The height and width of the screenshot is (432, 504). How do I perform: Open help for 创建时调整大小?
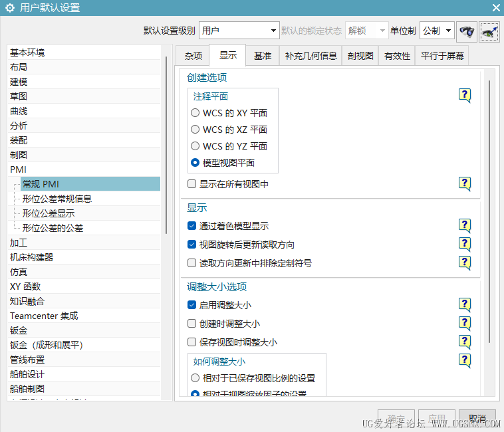point(465,324)
